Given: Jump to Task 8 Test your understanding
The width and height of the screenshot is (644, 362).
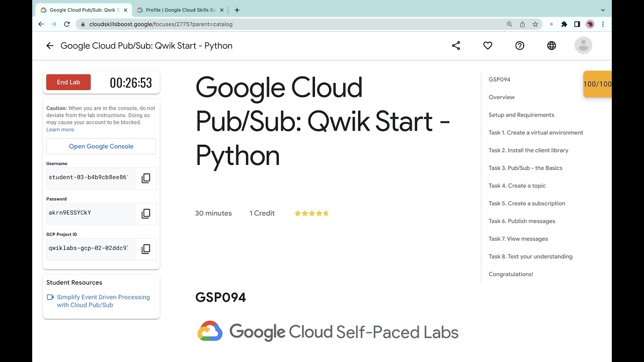Looking at the screenshot, I should pyautogui.click(x=530, y=256).
